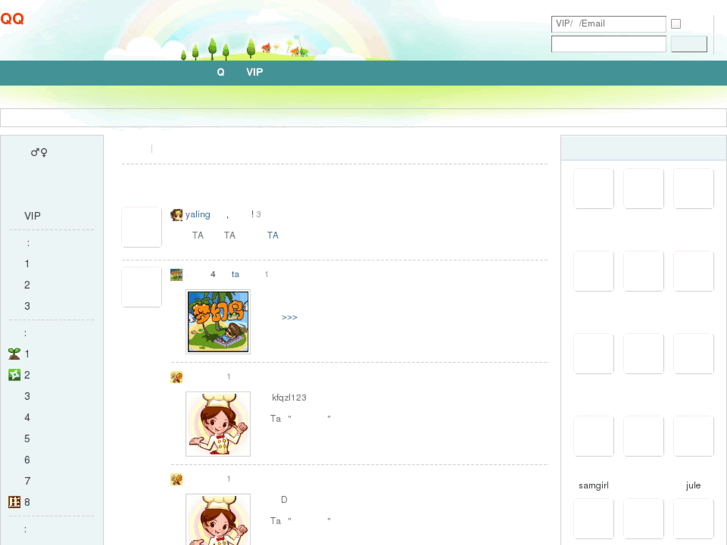Screen dimensions: 727x545
Task: Tick the checkbox beside the VIP/Email field
Action: click(676, 24)
